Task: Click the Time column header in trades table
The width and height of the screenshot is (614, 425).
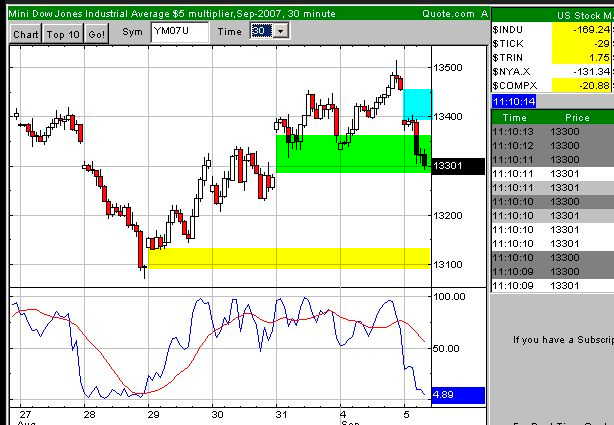Action: (519, 117)
